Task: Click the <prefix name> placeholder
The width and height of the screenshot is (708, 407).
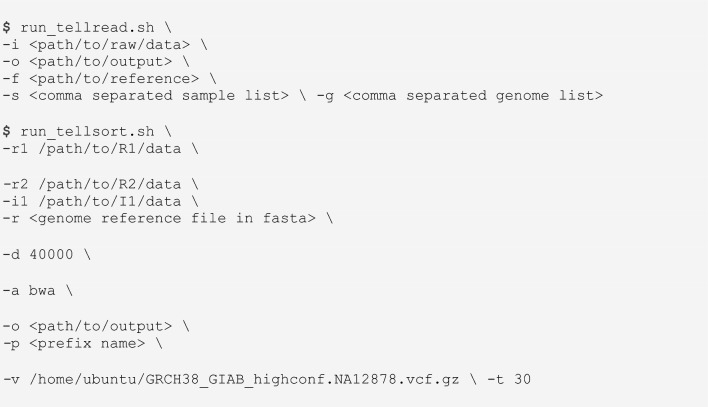Action: pyautogui.click(x=87, y=344)
